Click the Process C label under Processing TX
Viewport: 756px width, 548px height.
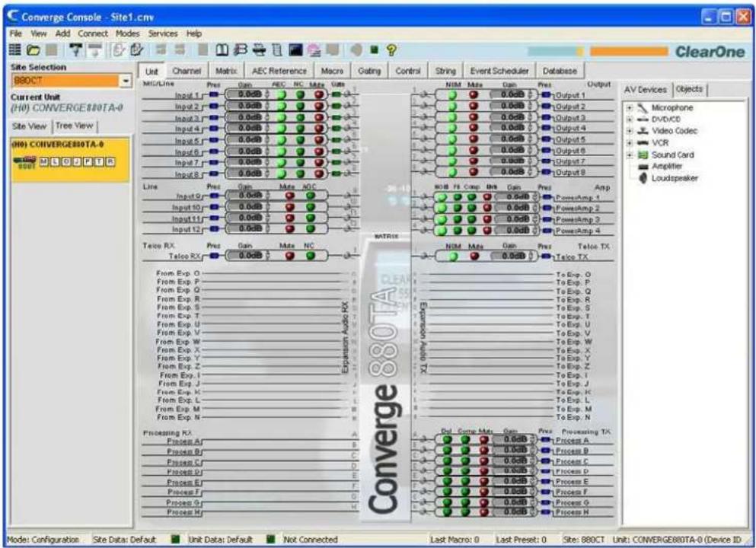pos(572,461)
